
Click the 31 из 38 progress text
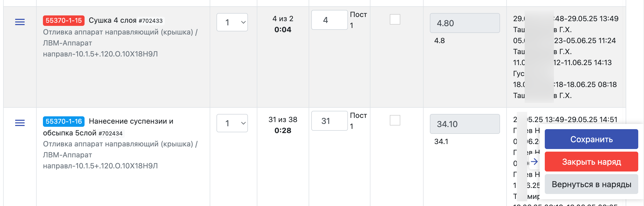tap(283, 119)
